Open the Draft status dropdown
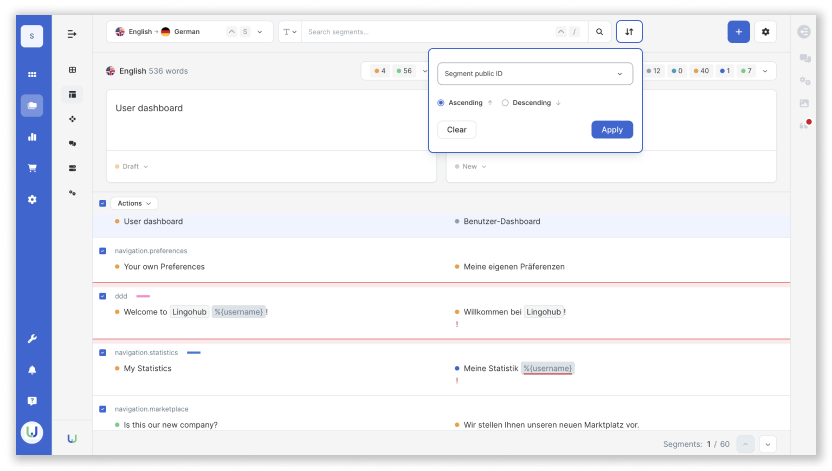This screenshot has height=471, width=832. [x=132, y=167]
